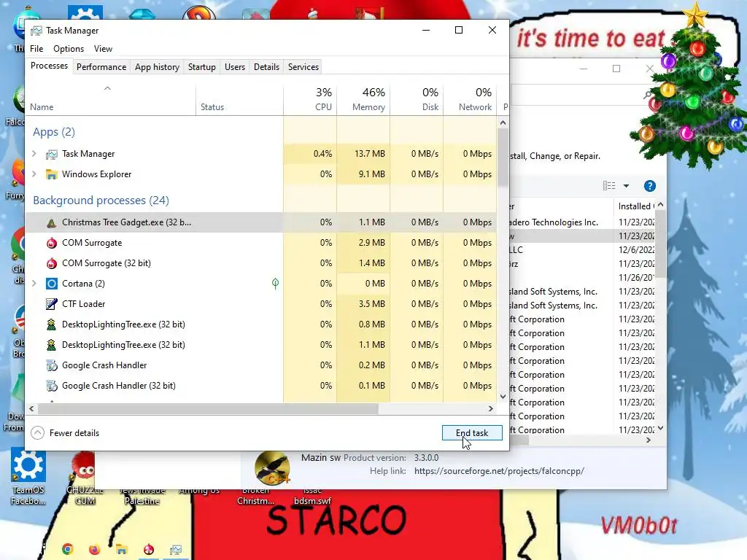Switch to the App history tab
Viewport: 747px width, 560px height.
coord(158,67)
